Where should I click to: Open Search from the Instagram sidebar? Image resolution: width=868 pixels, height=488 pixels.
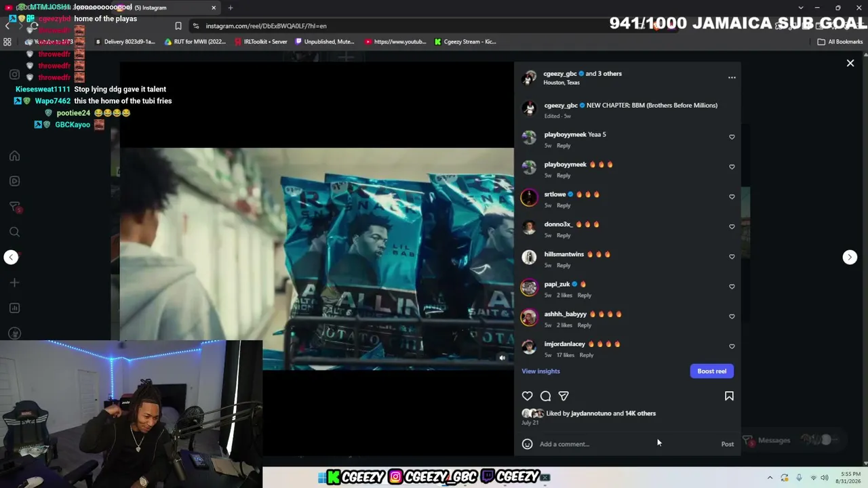pos(14,232)
